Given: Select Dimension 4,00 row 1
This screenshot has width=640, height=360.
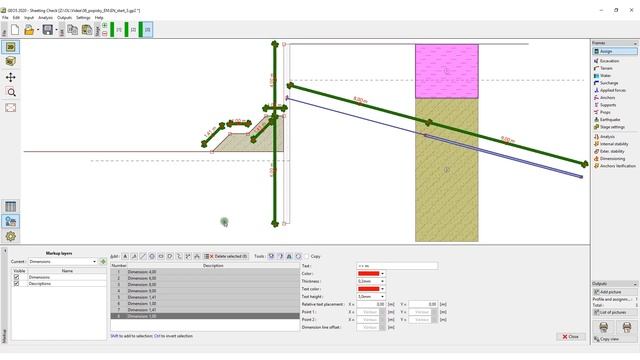Looking at the screenshot, I should tap(205, 272).
